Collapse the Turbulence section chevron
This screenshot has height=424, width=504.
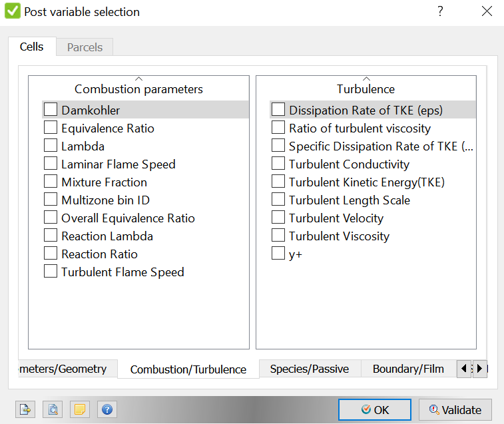pos(366,79)
